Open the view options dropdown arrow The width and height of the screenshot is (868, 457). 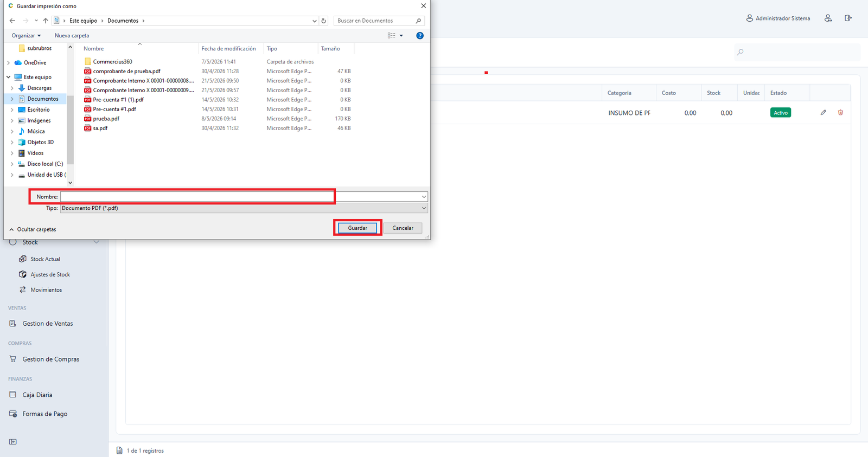click(401, 35)
